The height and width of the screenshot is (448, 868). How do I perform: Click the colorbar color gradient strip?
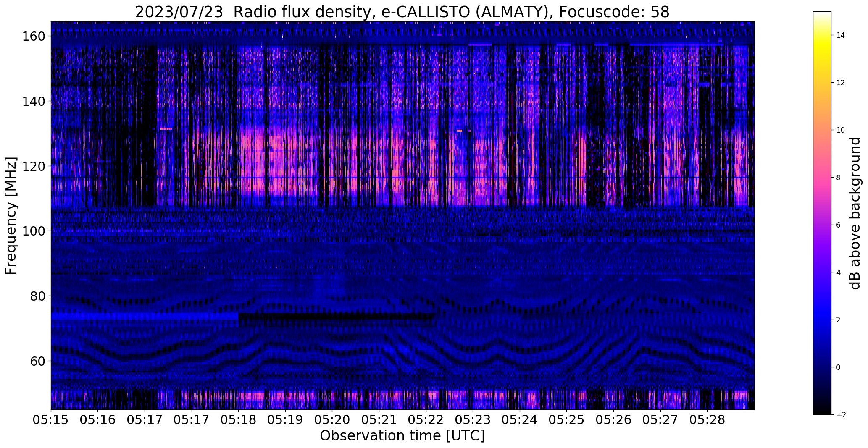point(822,213)
